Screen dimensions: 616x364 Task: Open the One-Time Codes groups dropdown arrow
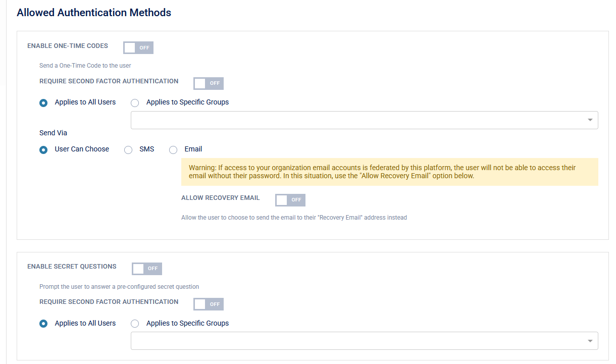(590, 120)
